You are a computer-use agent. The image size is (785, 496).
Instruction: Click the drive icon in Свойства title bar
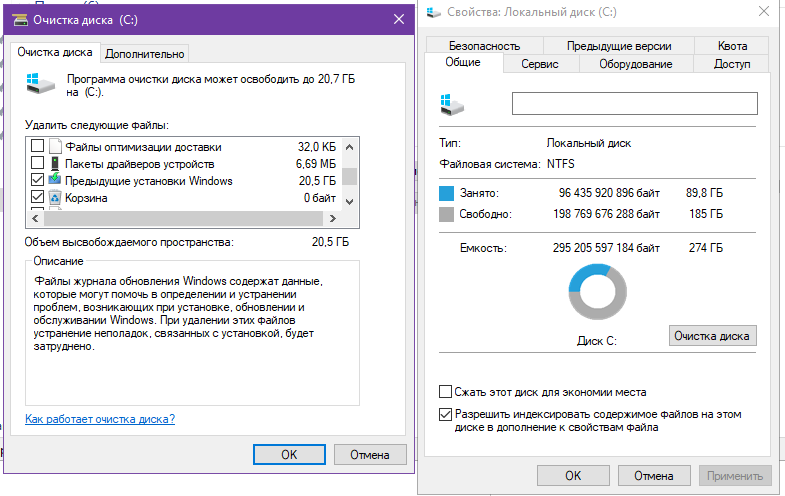[434, 12]
